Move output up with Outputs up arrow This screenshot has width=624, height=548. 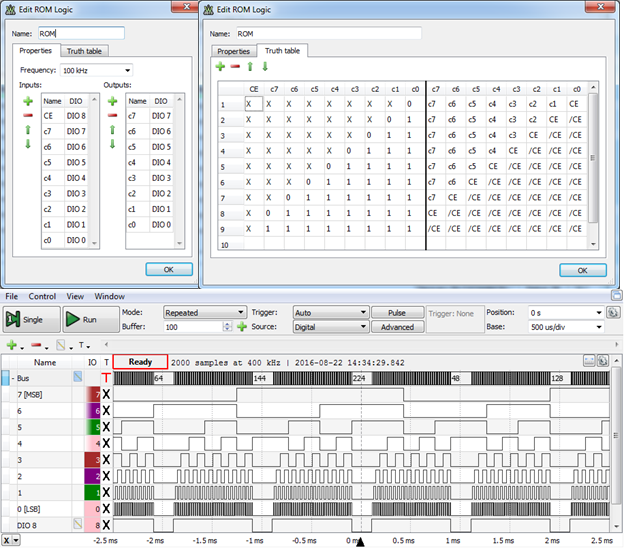click(x=113, y=130)
